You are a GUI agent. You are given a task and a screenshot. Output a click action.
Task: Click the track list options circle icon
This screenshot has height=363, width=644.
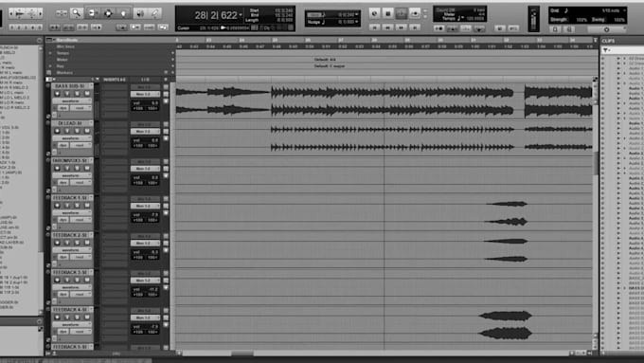[x=40, y=41]
